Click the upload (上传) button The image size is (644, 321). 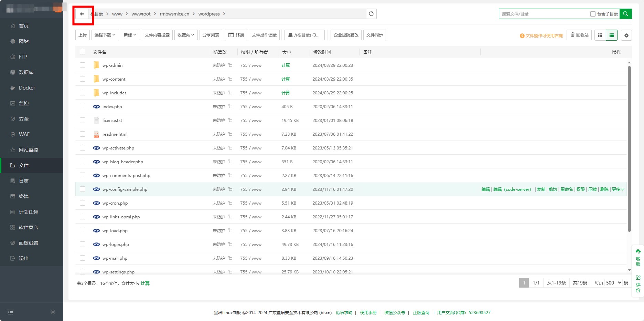(x=83, y=35)
